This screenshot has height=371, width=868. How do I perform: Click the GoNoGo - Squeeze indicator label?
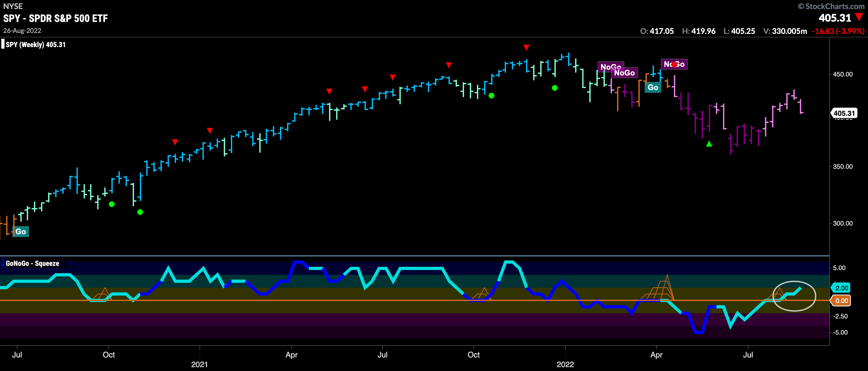coord(32,263)
